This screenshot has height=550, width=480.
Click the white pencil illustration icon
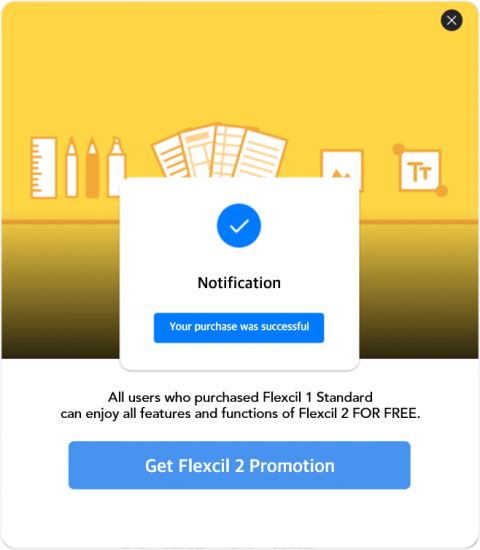tap(72, 167)
